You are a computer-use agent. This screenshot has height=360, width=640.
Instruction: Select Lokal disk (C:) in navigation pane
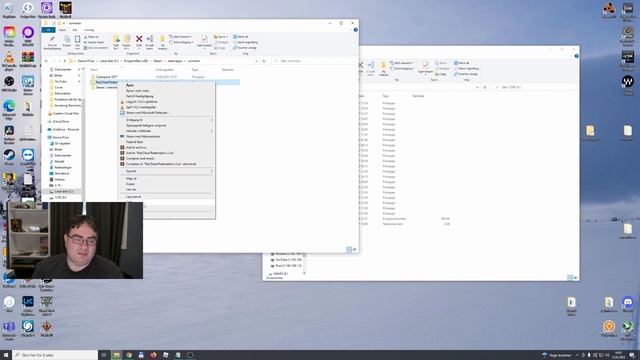pos(63,191)
